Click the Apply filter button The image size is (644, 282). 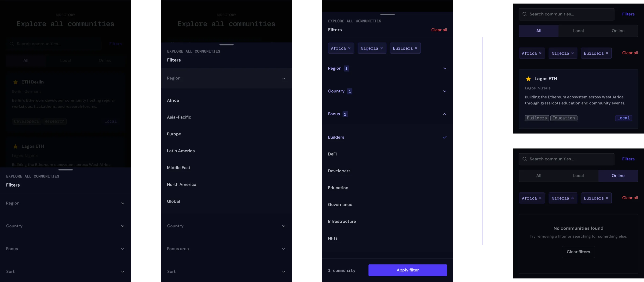tap(407, 270)
